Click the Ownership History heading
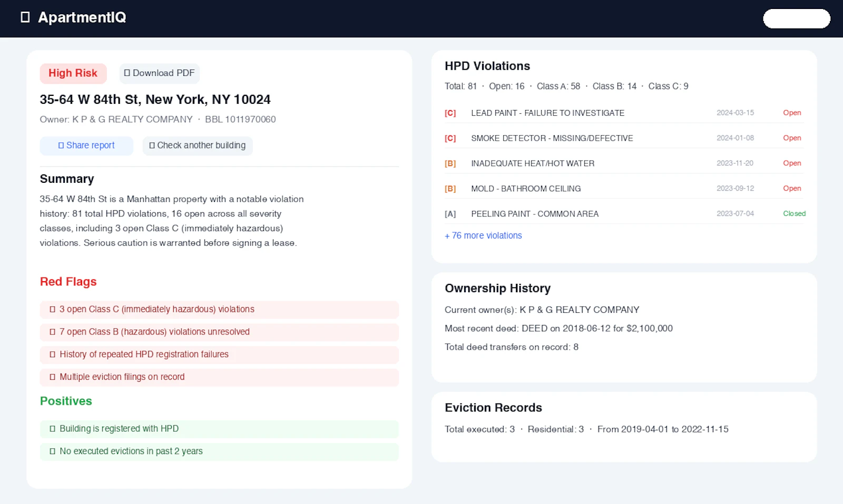Screen dimensions: 843x504 coord(497,288)
